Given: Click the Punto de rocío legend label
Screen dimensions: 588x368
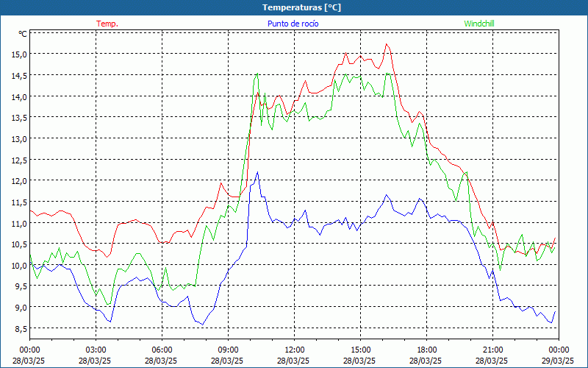Looking at the screenshot, I should click(x=293, y=24).
